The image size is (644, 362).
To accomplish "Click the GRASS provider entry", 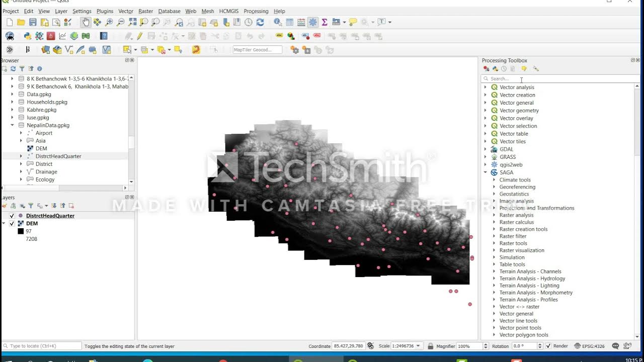I will tap(508, 157).
